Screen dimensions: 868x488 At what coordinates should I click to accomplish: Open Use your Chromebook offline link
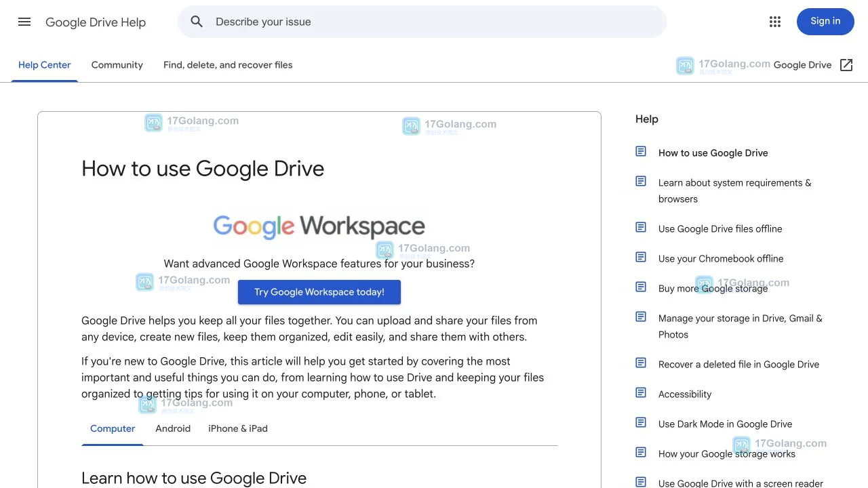721,259
